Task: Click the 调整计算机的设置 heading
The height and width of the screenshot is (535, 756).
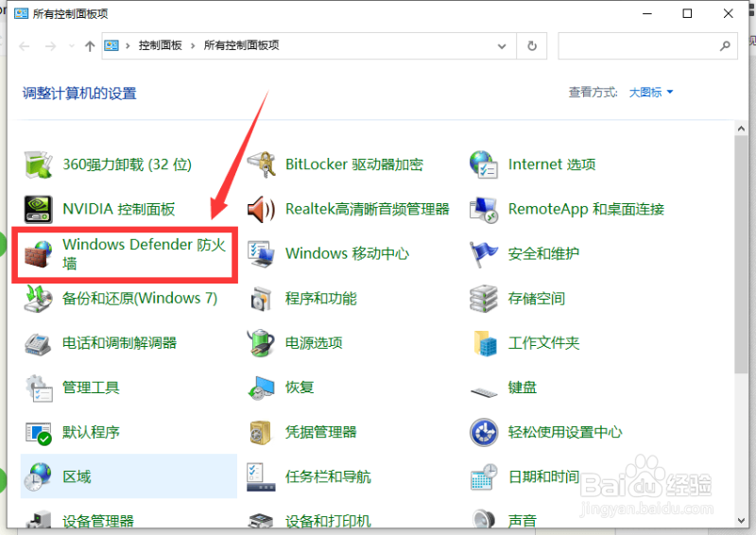Action: 79,94
